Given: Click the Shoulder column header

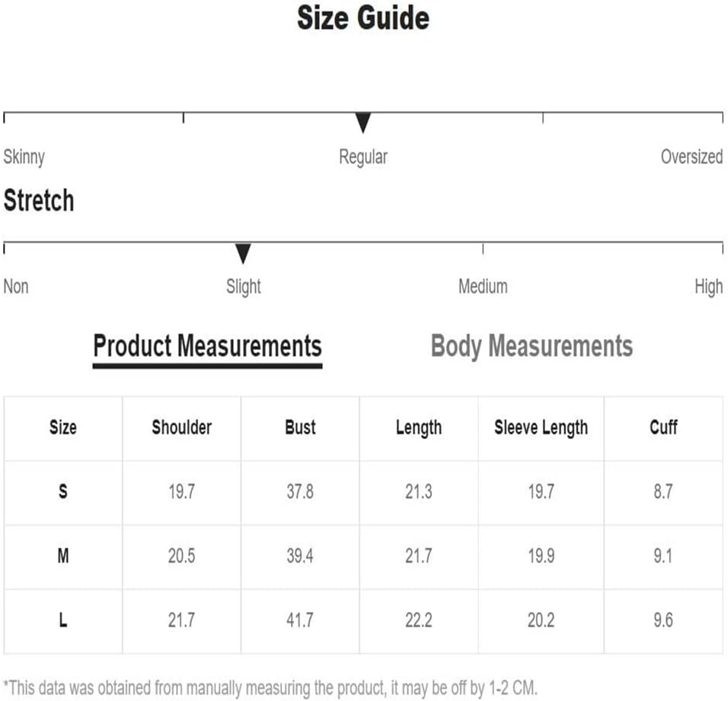Looking at the screenshot, I should click(x=181, y=427).
